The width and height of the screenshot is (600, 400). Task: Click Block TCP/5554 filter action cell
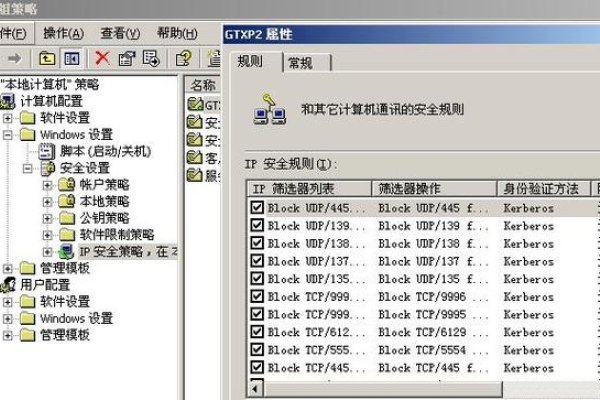point(433,350)
